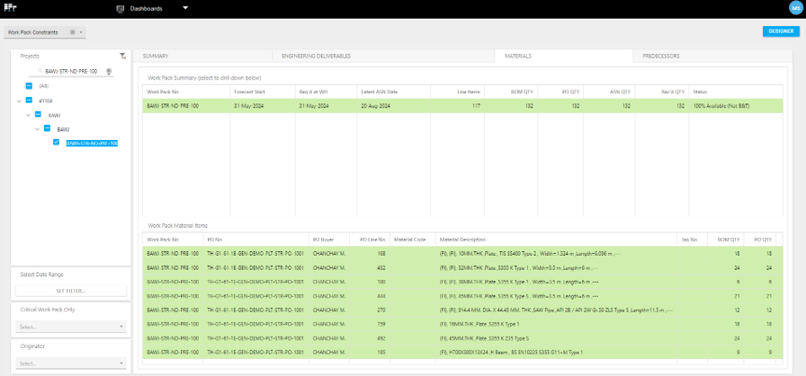The height and width of the screenshot is (376, 806).
Task: Select material row with PO Line 432
Action: (x=463, y=268)
